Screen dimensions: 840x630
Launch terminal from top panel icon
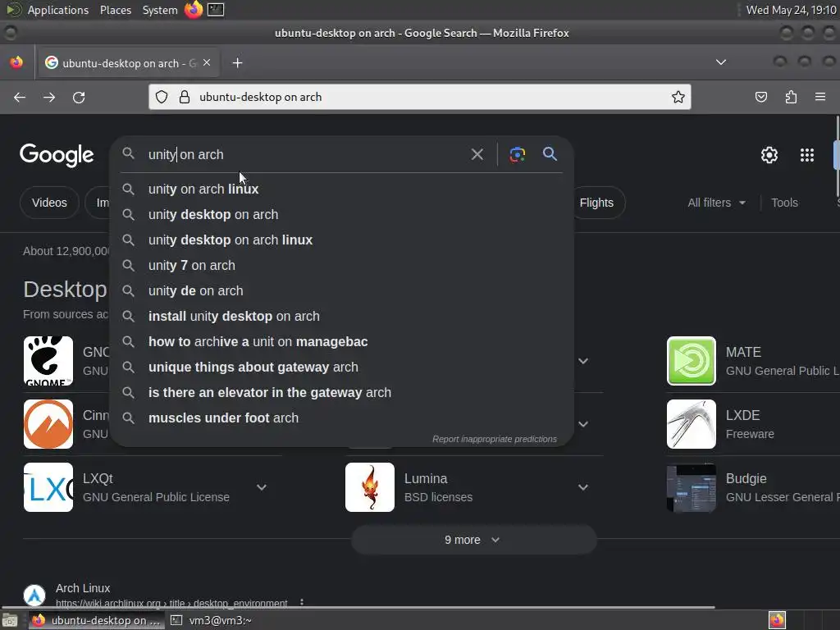216,10
